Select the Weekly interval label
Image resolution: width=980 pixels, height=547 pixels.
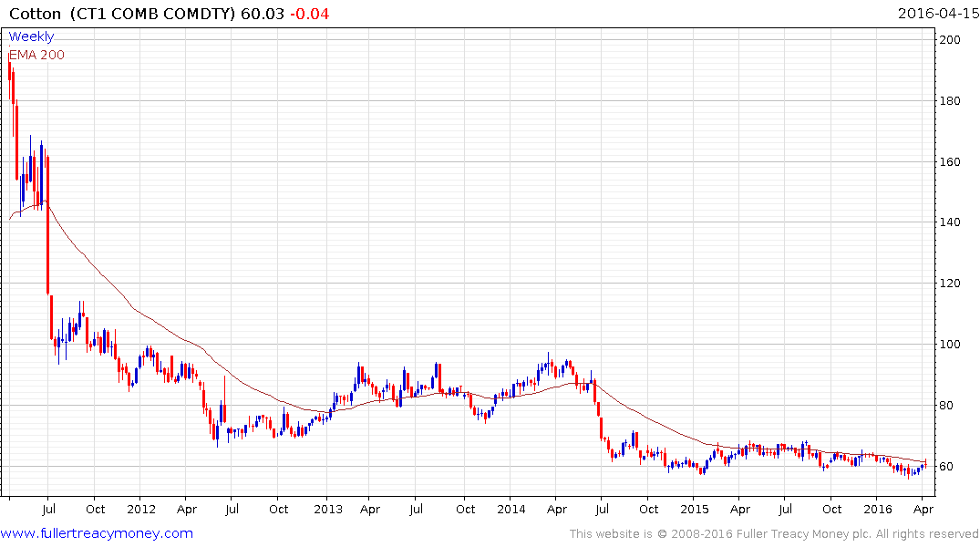pos(31,36)
